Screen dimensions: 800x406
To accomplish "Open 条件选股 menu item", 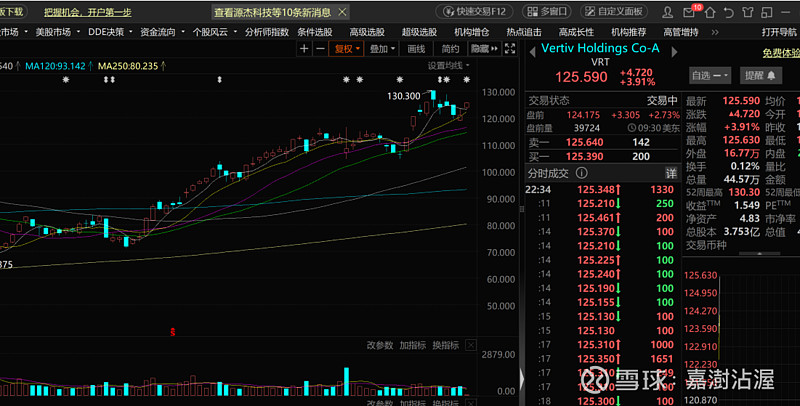I will (x=315, y=32).
